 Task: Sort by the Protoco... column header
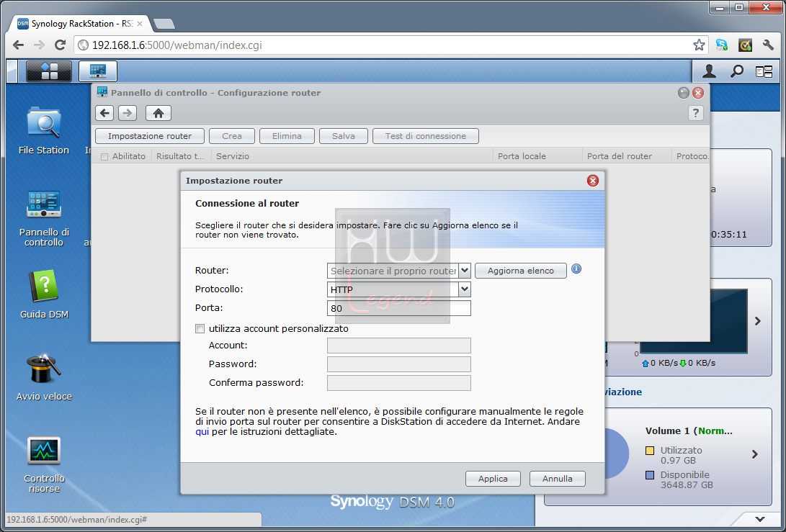[692, 156]
